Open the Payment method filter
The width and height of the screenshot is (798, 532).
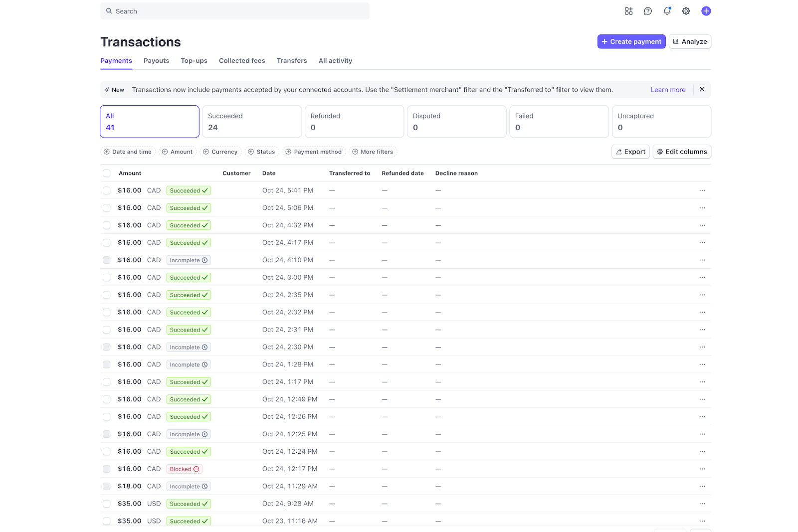click(314, 152)
